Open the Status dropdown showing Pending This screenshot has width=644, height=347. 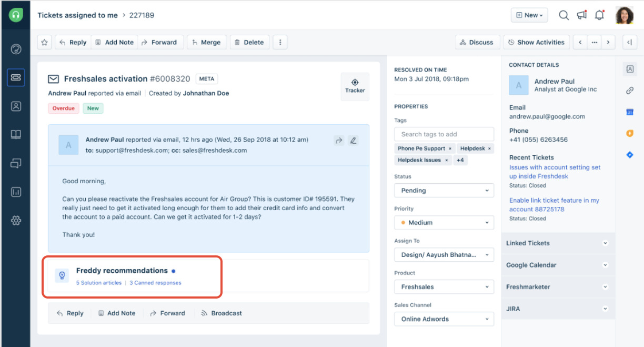pos(444,191)
